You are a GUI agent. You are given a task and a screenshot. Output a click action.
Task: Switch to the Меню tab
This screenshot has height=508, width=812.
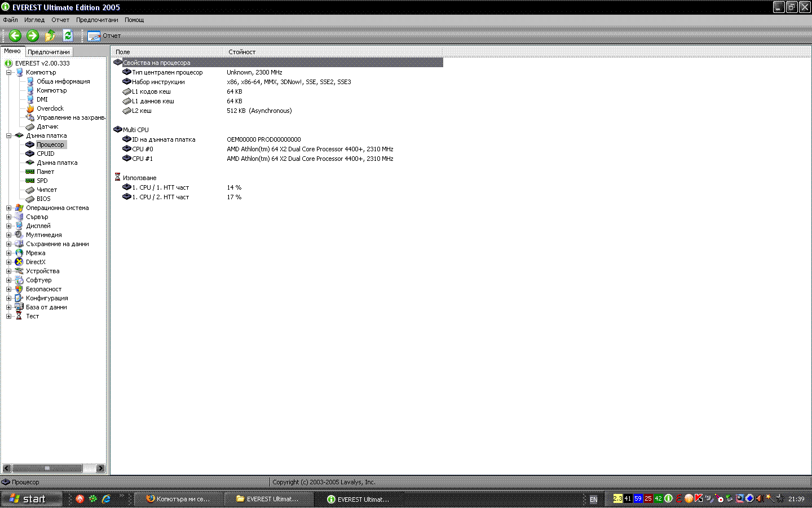click(12, 51)
